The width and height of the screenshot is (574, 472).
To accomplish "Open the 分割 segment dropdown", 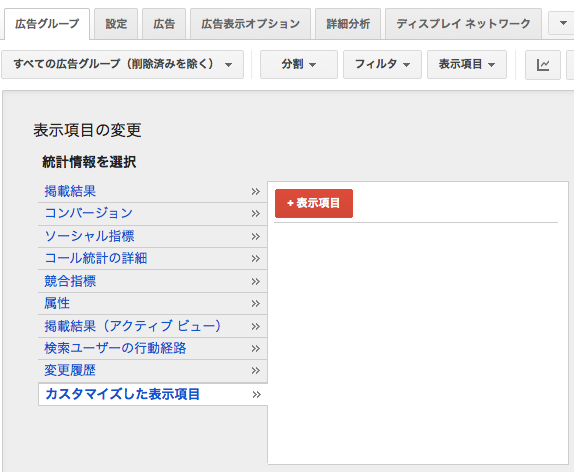I will click(x=299, y=65).
